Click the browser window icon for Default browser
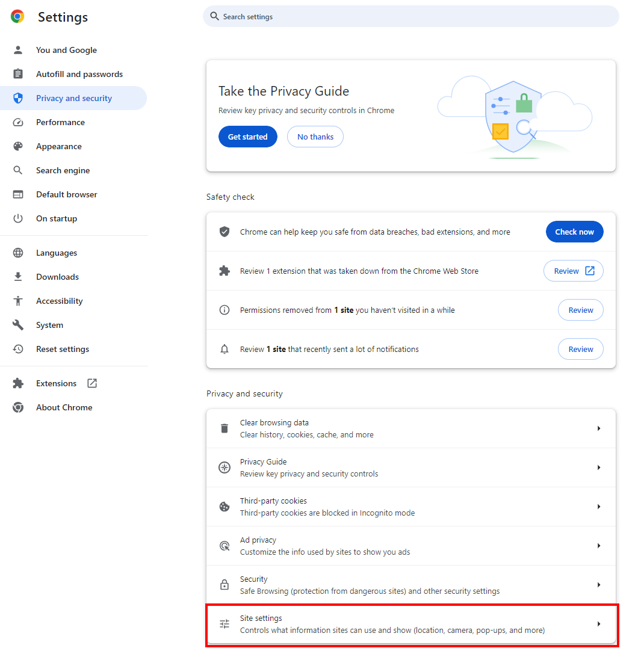 tap(17, 194)
